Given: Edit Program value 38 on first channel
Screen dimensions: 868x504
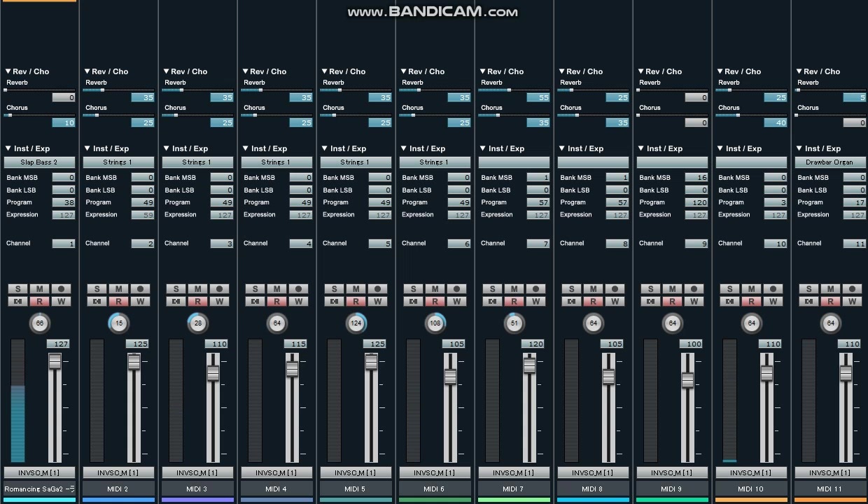Looking at the screenshot, I should (x=63, y=202).
